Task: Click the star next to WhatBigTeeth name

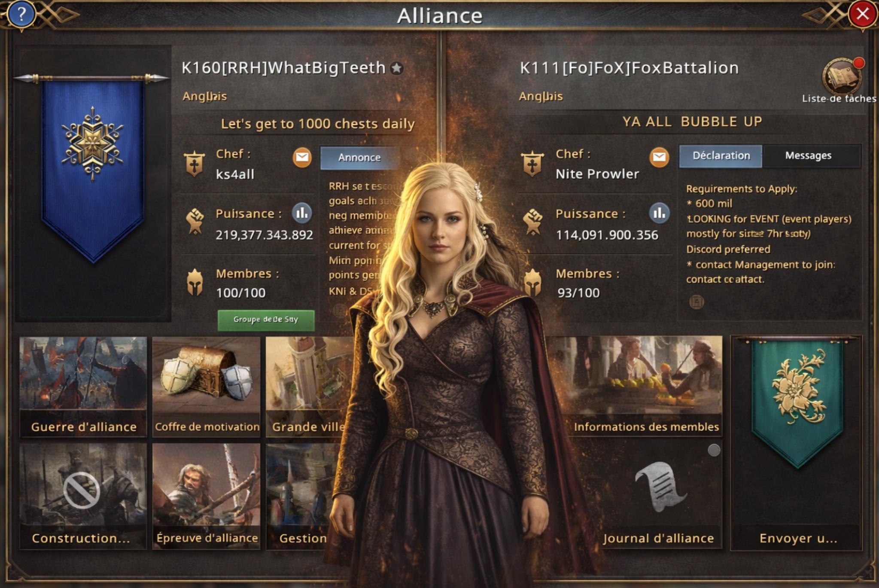Action: (x=397, y=68)
